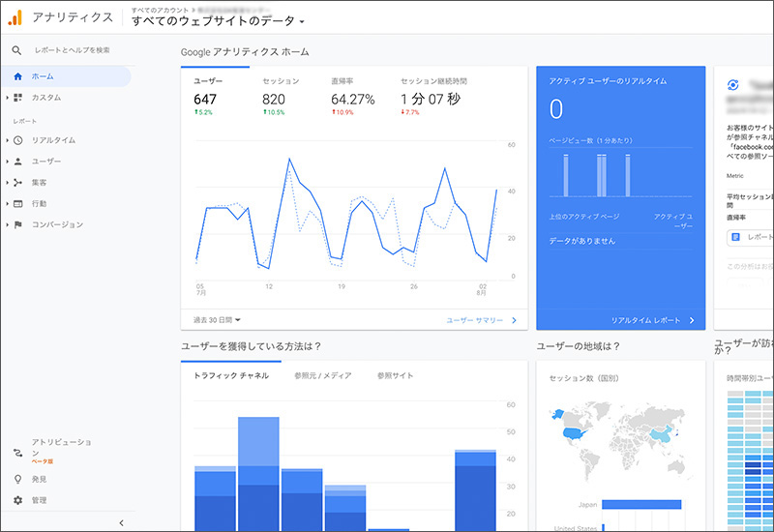This screenshot has height=532, width=774.
Task: Switch to トラフィック チャネル tab
Action: (231, 375)
